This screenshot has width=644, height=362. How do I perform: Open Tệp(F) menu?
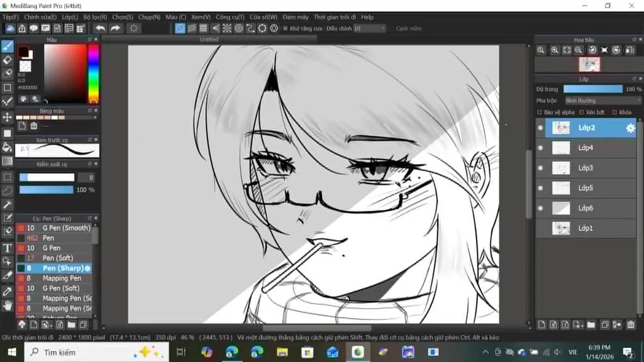pyautogui.click(x=10, y=17)
